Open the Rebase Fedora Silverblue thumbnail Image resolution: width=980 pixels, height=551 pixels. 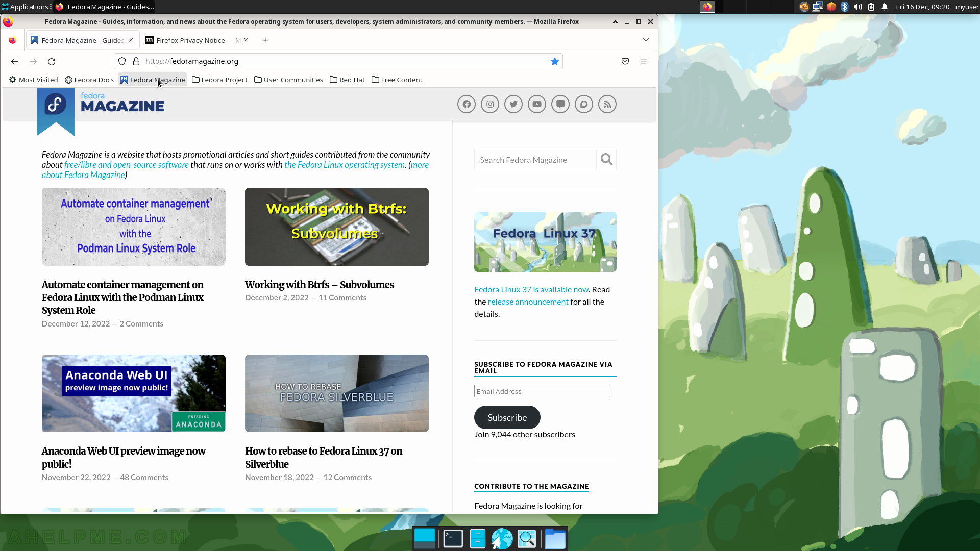click(x=337, y=393)
